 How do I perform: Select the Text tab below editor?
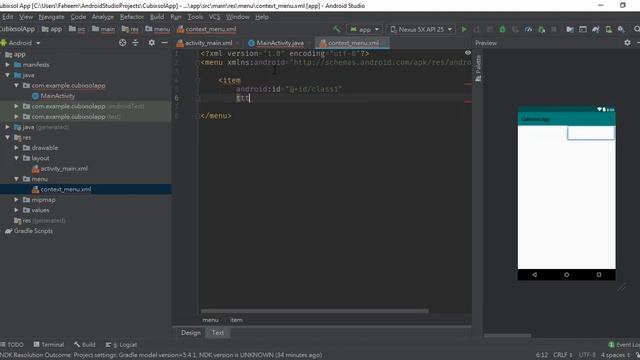[218, 333]
